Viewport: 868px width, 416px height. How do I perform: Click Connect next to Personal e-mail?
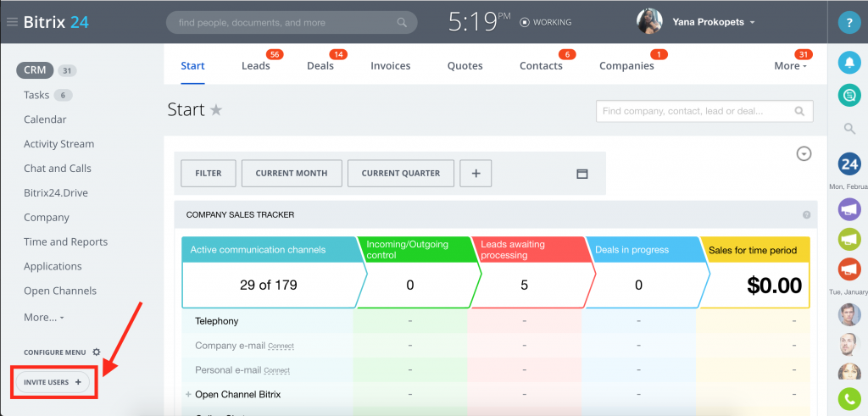click(277, 370)
